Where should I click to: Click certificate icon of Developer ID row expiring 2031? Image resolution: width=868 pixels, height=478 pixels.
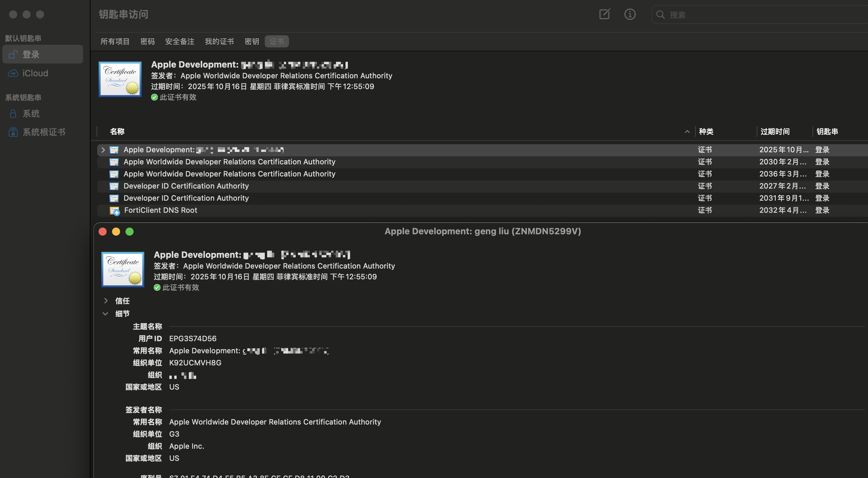pos(114,198)
